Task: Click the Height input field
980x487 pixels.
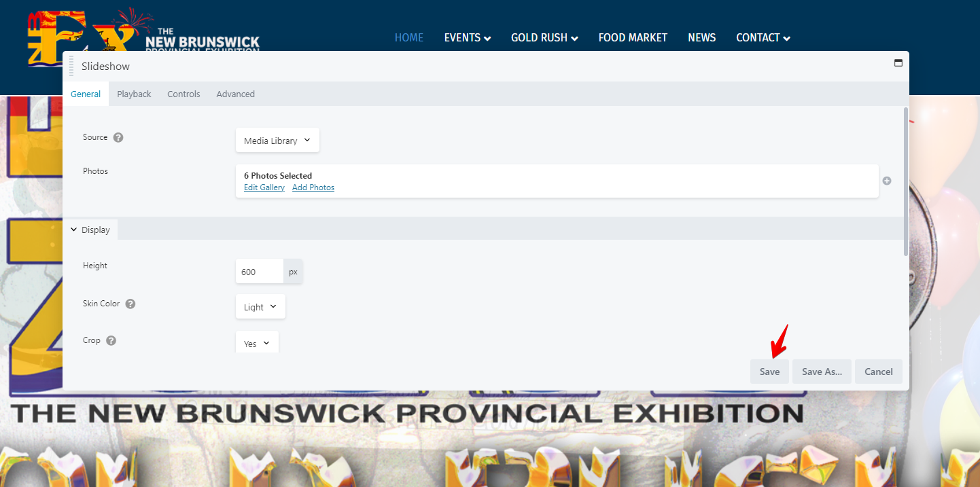Action: 260,272
